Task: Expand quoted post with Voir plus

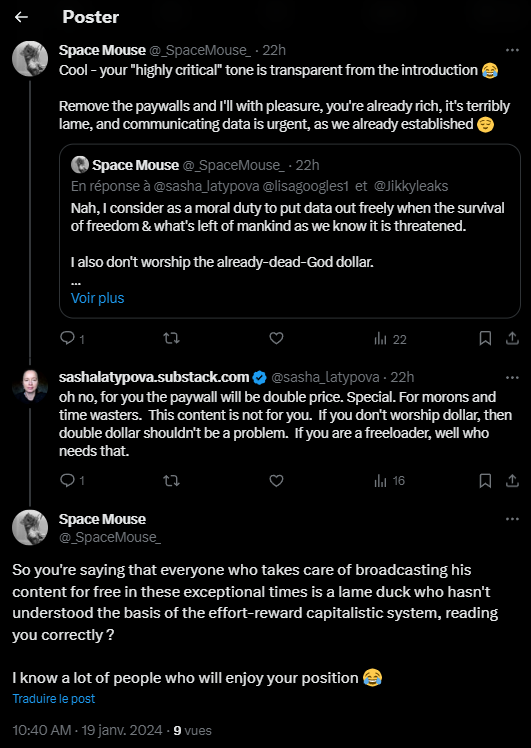Action: [97, 298]
